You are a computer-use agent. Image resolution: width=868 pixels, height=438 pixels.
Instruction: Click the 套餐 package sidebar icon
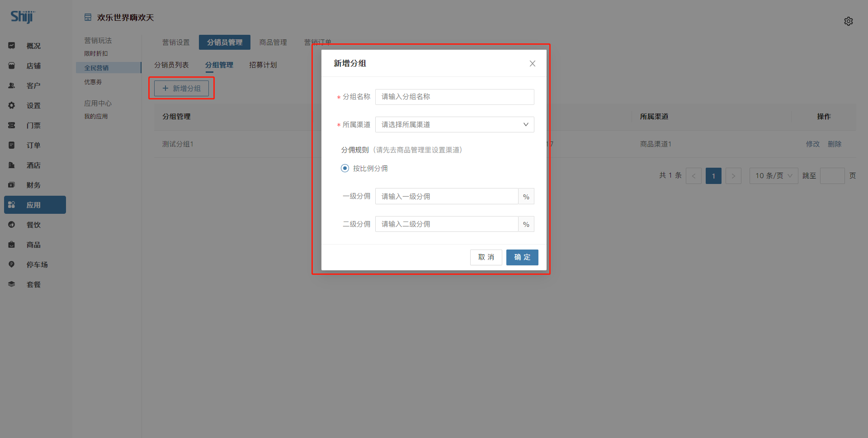click(x=12, y=284)
